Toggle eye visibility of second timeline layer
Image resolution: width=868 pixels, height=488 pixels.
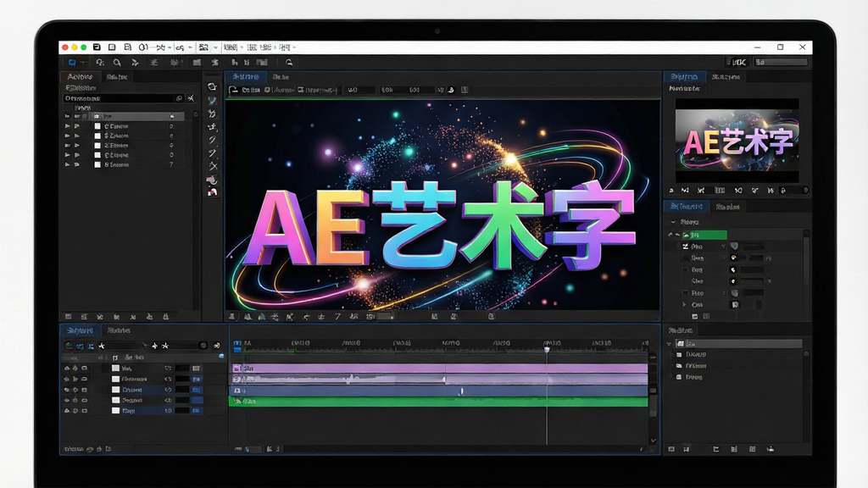[67, 379]
